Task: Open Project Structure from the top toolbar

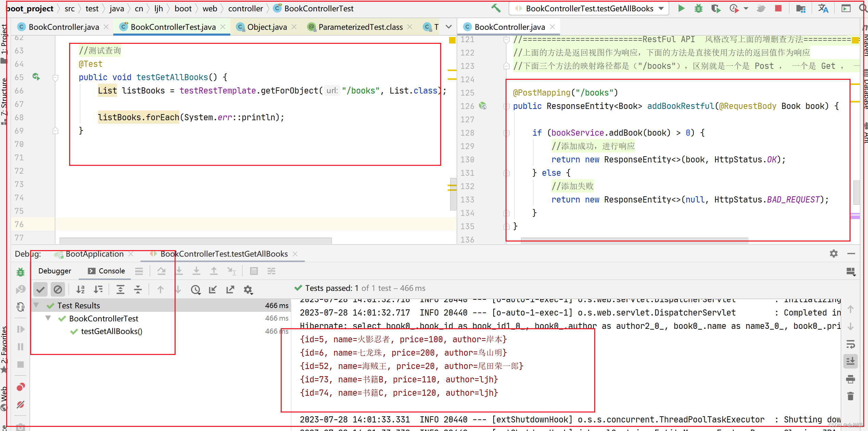Action: (x=801, y=8)
